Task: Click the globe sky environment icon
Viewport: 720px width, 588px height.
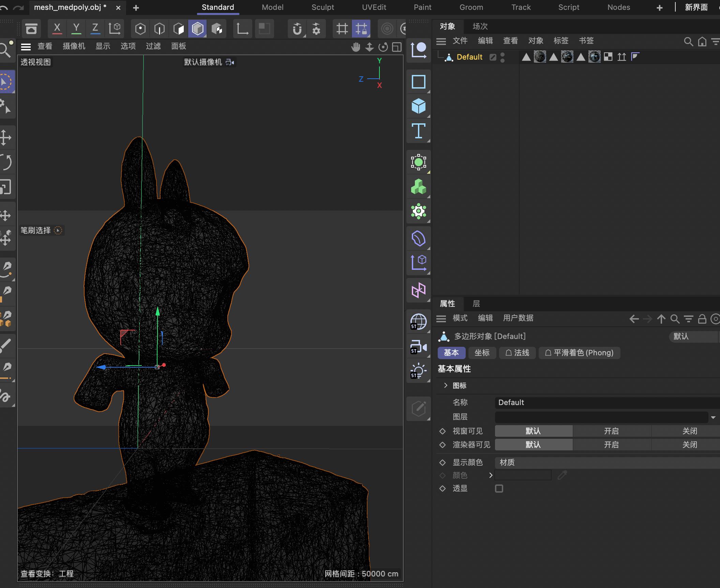Action: [x=419, y=322]
